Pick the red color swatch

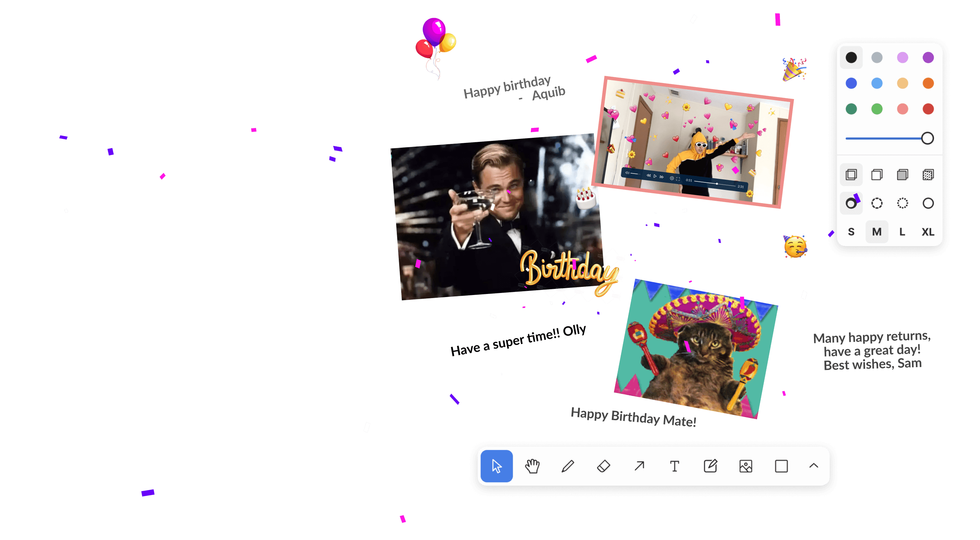[x=928, y=109]
